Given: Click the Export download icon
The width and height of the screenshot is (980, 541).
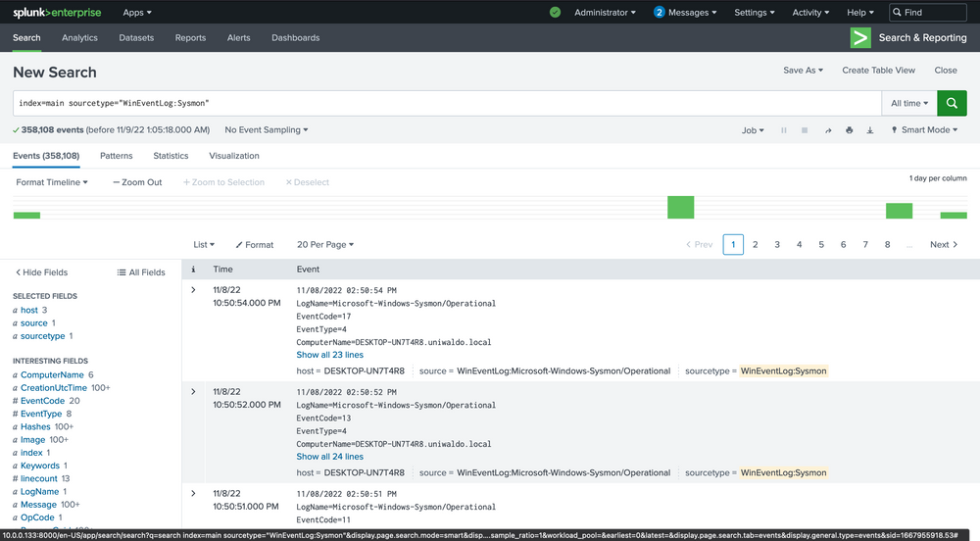Looking at the screenshot, I should [870, 130].
